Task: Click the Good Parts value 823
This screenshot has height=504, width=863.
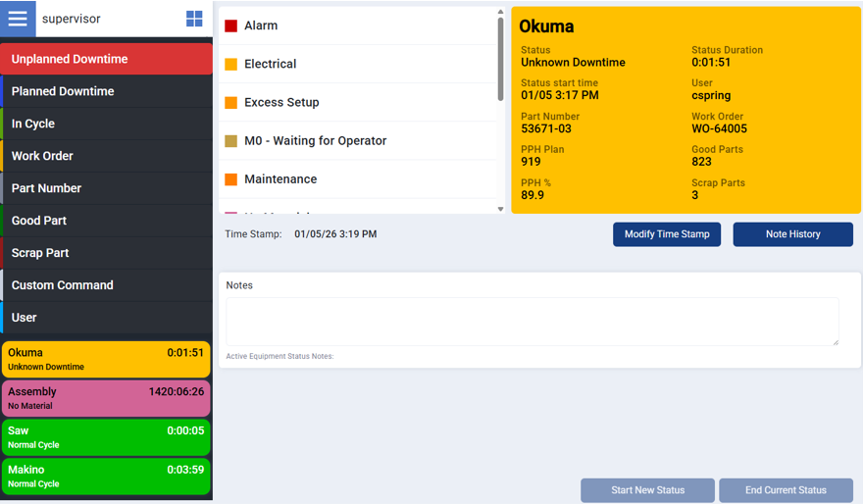Action: 702,162
